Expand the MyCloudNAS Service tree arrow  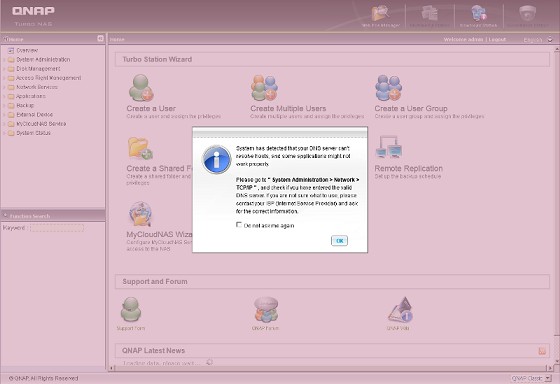click(4, 124)
